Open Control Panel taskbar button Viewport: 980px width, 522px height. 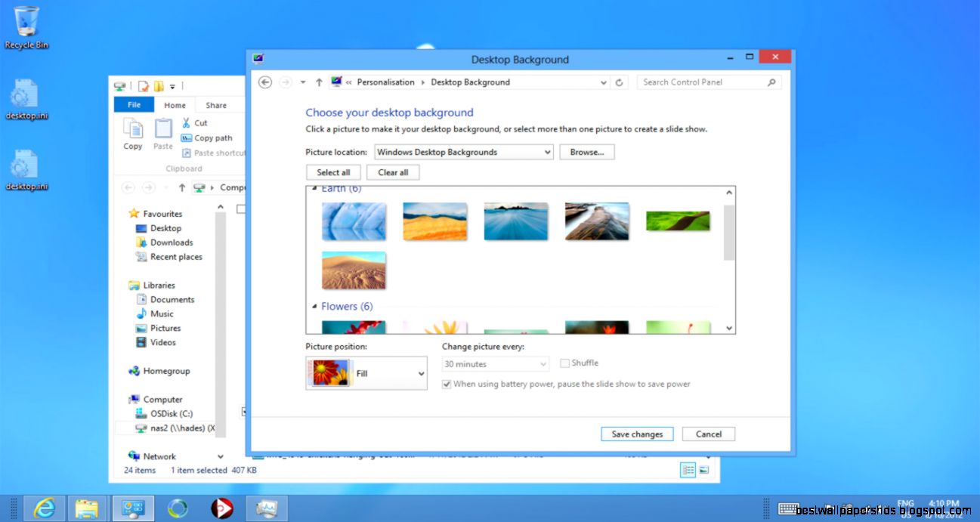point(133,508)
